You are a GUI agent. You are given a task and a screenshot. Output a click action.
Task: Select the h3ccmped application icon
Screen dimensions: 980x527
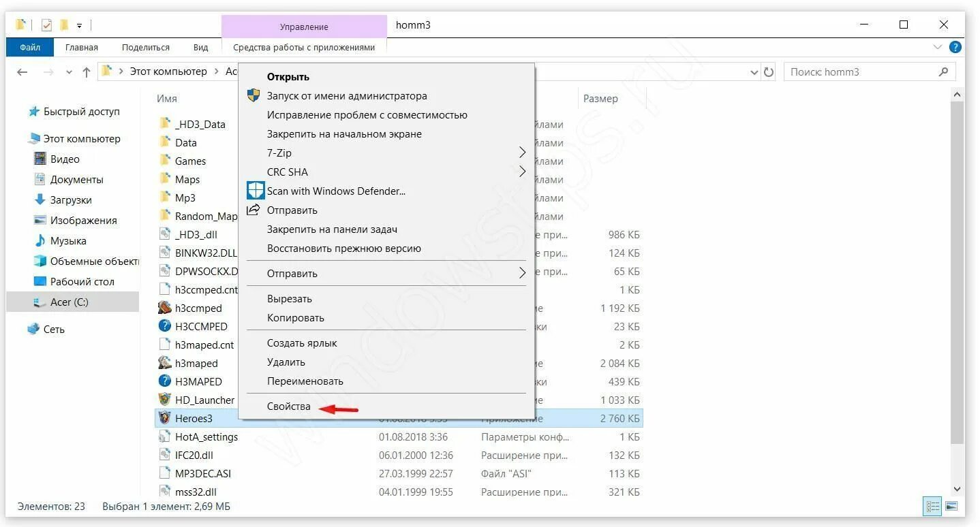click(164, 308)
